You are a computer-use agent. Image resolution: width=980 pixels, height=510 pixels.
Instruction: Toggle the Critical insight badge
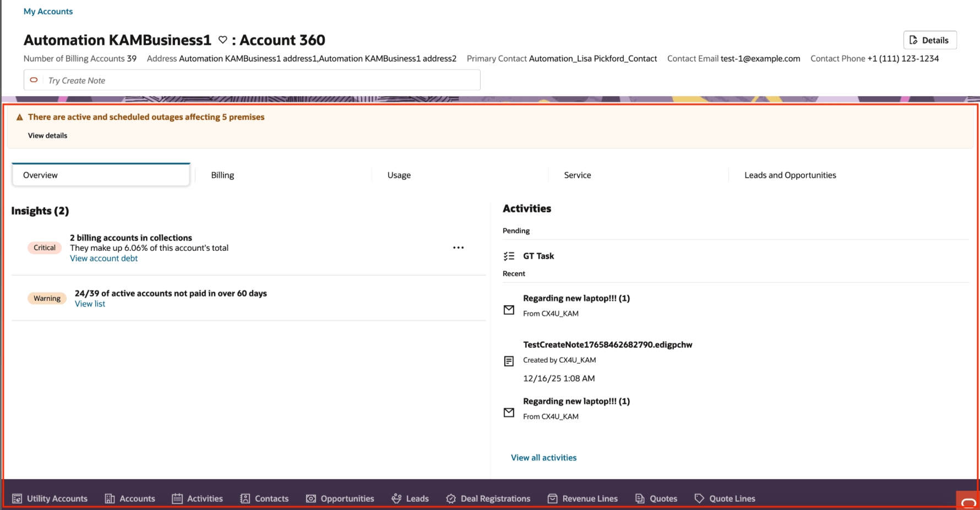click(x=44, y=248)
